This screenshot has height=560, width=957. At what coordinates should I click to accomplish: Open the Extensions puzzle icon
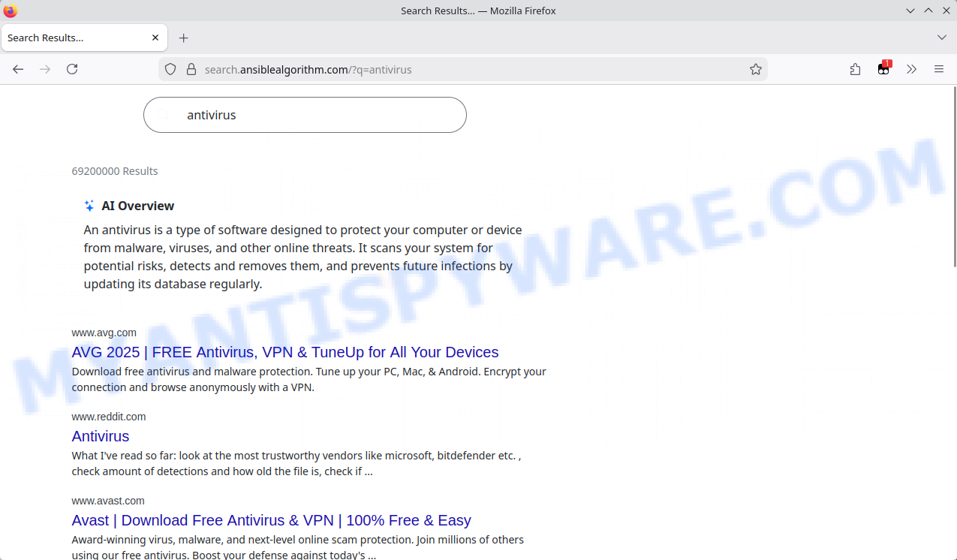[855, 69]
